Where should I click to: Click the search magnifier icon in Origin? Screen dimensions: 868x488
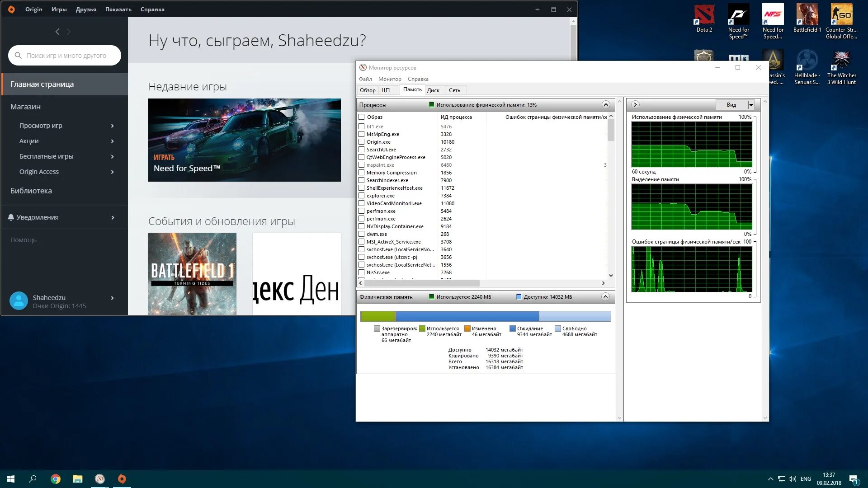coord(18,55)
